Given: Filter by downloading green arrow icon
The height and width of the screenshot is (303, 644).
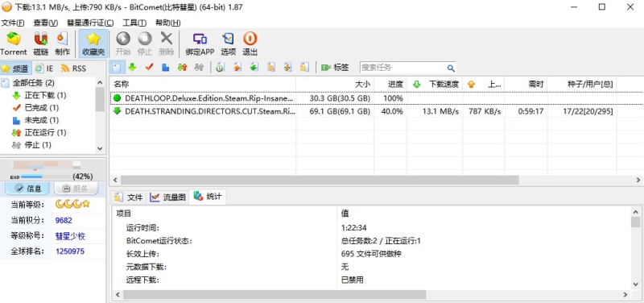Looking at the screenshot, I should 132,68.
